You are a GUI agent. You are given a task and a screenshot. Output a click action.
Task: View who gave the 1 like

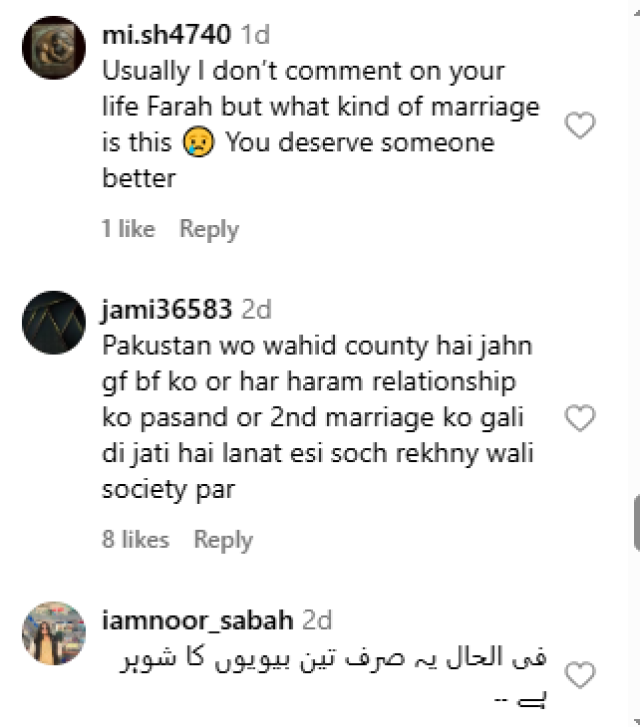[128, 229]
